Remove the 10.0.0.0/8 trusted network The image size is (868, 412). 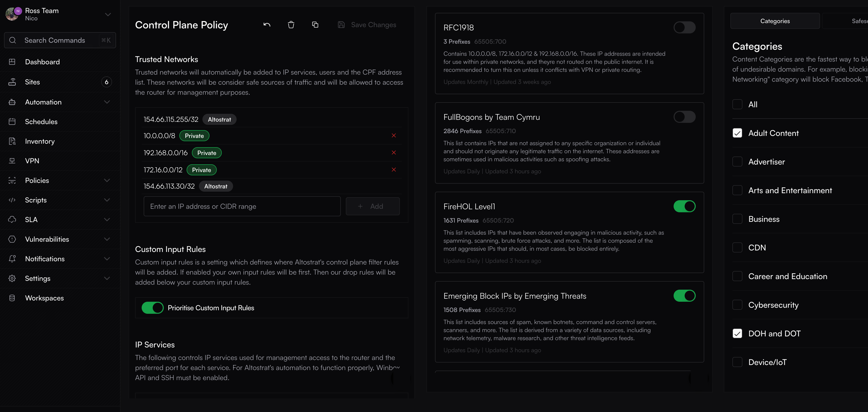394,136
